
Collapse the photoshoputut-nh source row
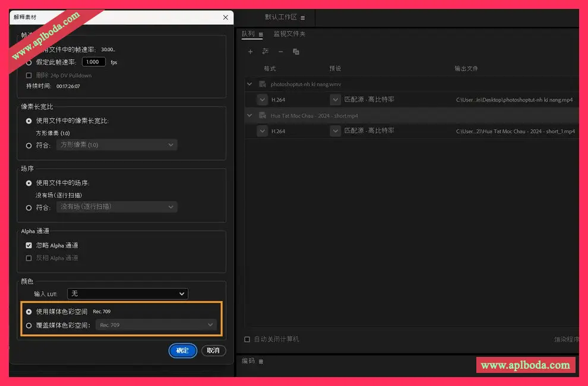point(249,84)
